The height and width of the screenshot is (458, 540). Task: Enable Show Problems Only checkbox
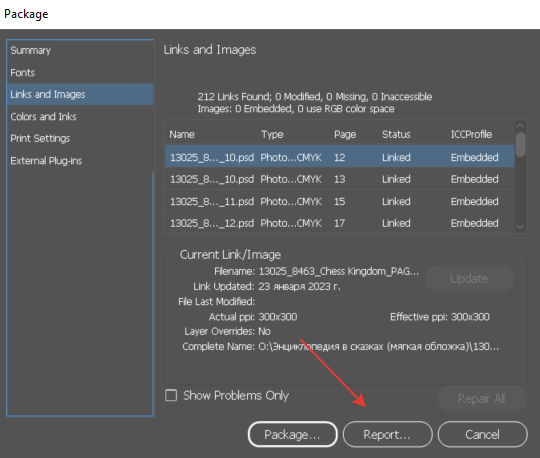[x=171, y=395]
